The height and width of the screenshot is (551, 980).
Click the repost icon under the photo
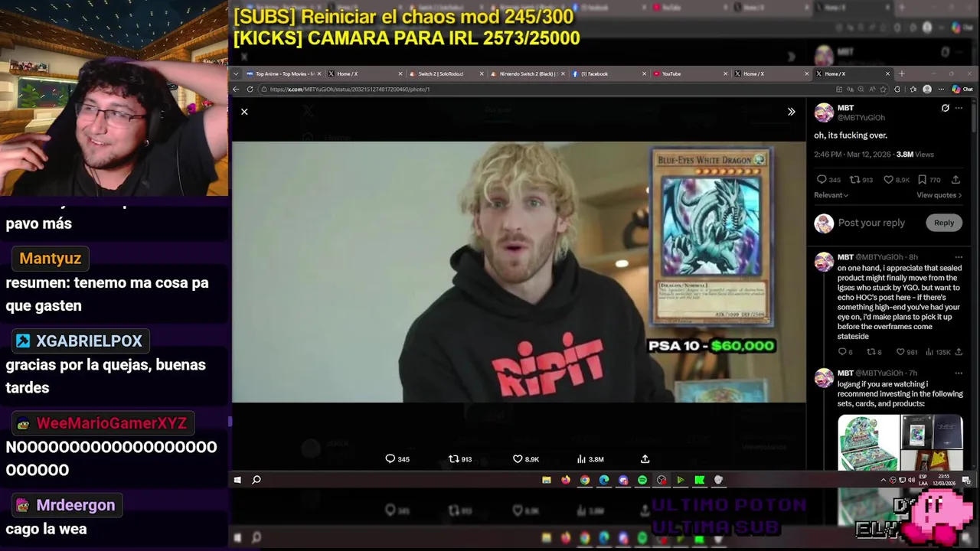(x=453, y=458)
